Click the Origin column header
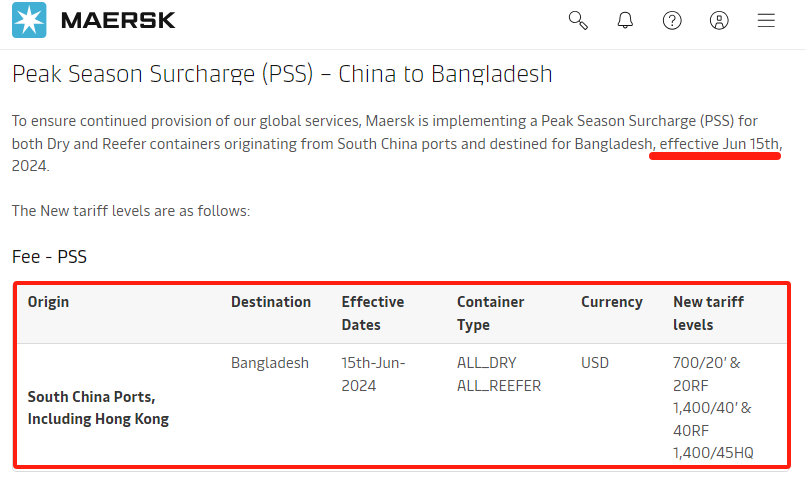 [x=48, y=302]
